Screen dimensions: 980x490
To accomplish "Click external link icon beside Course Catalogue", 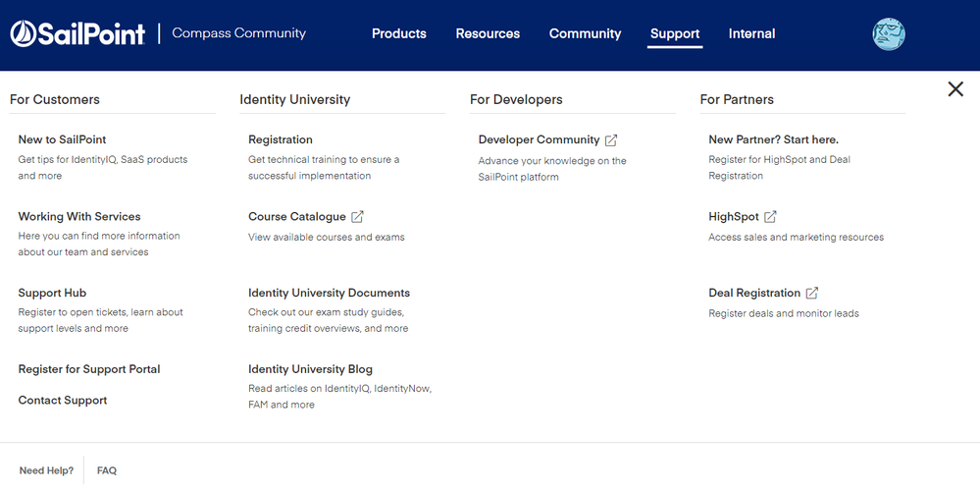I will (357, 217).
